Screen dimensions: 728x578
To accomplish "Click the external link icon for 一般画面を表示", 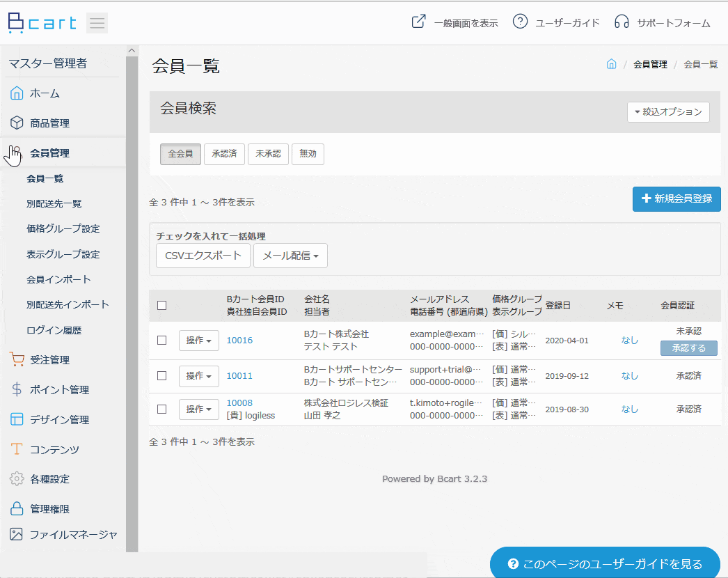I will (418, 22).
